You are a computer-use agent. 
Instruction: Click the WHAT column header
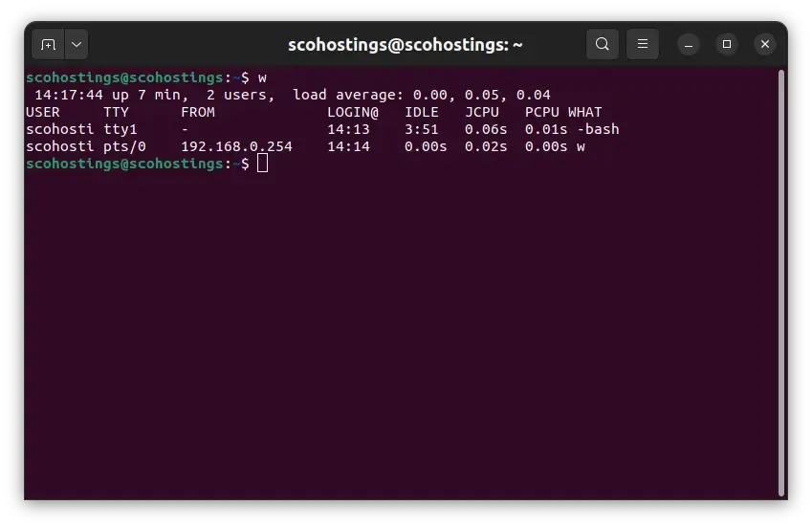pyautogui.click(x=585, y=112)
